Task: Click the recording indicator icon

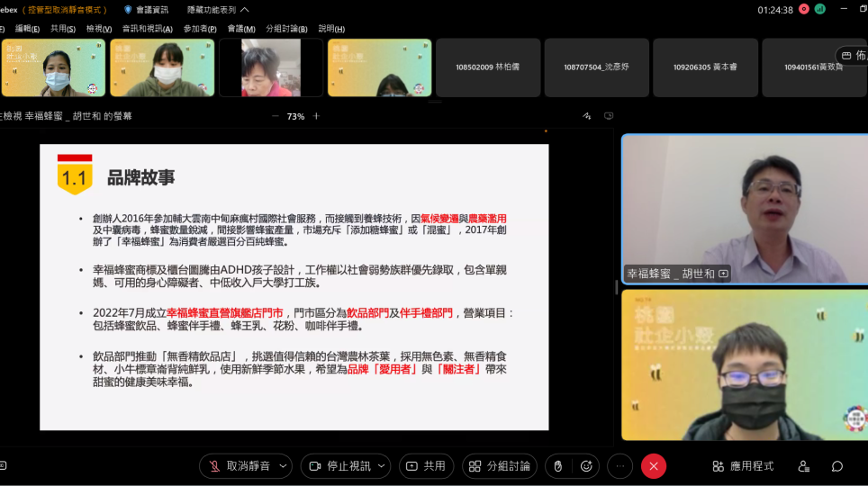Action: pyautogui.click(x=802, y=9)
